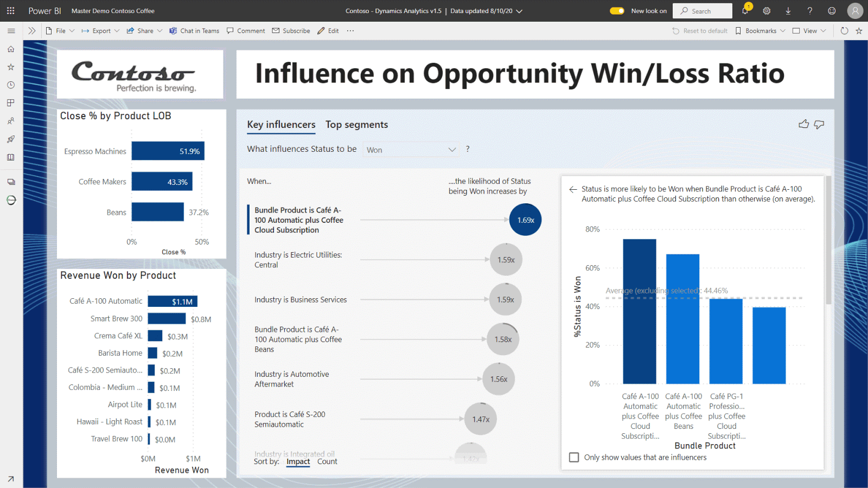Toggle the New look on switch
Screen dimensions: 868x488
point(617,11)
